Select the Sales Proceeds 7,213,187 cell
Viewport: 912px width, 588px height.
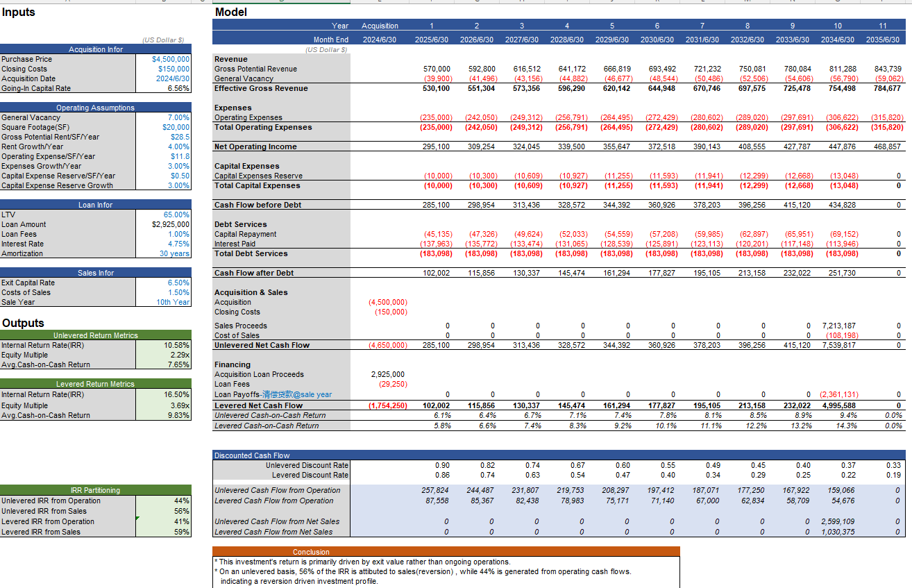click(838, 326)
